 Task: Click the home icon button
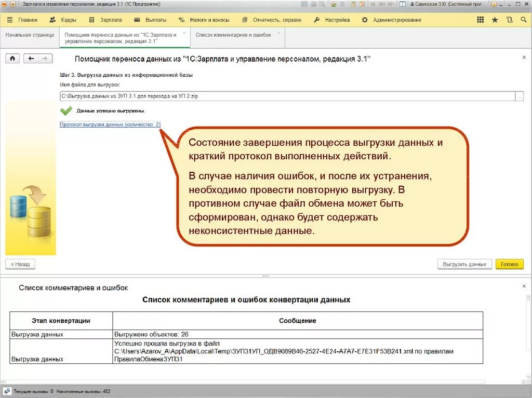pos(12,58)
